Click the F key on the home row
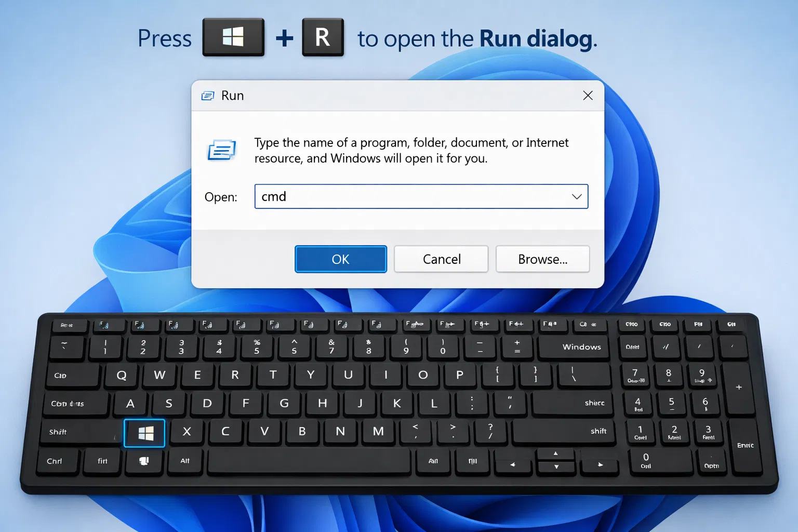 [246, 404]
